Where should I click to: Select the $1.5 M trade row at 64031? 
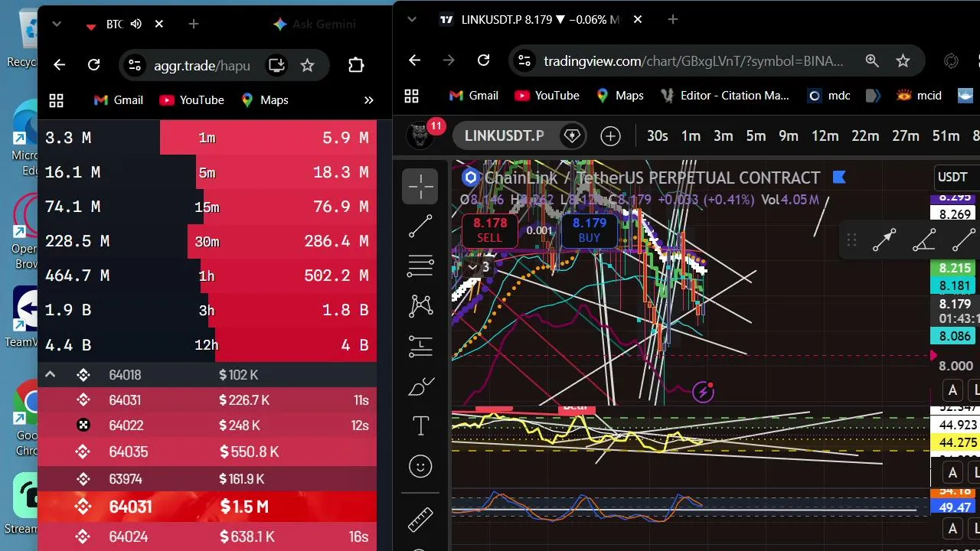pos(207,507)
